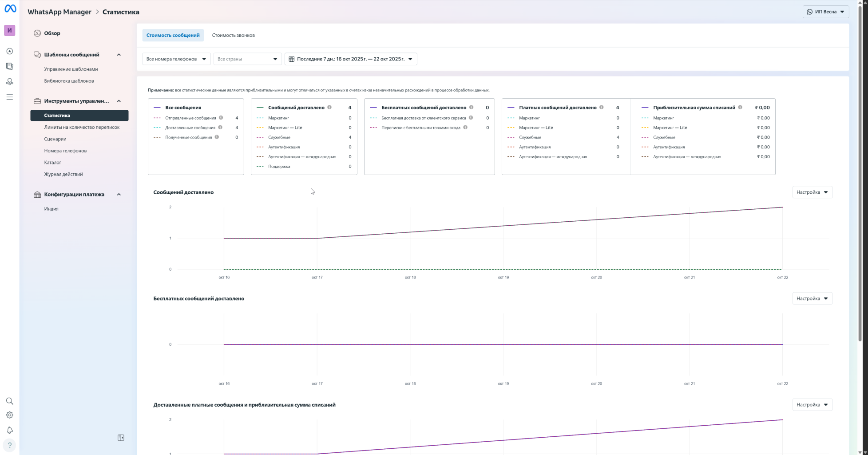Collapse the Шаблоны сообщений section

click(119, 55)
